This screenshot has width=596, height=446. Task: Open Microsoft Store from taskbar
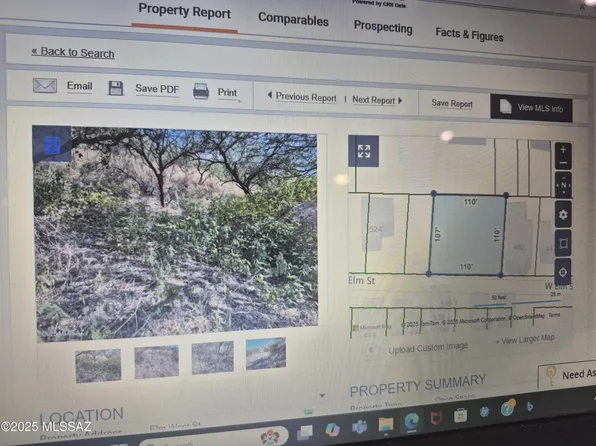[460, 415]
